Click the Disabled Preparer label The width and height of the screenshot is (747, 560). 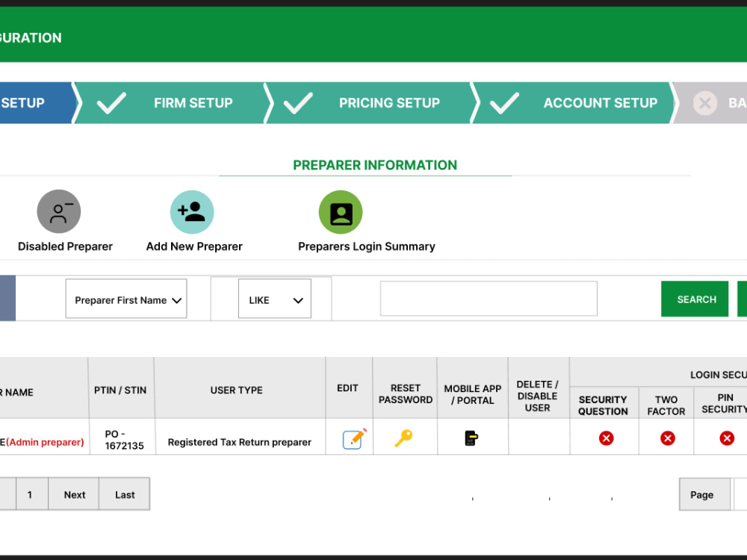[65, 246]
